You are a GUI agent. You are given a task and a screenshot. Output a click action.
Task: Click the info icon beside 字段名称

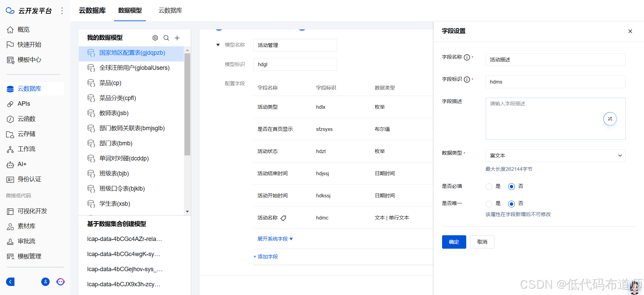(x=467, y=57)
